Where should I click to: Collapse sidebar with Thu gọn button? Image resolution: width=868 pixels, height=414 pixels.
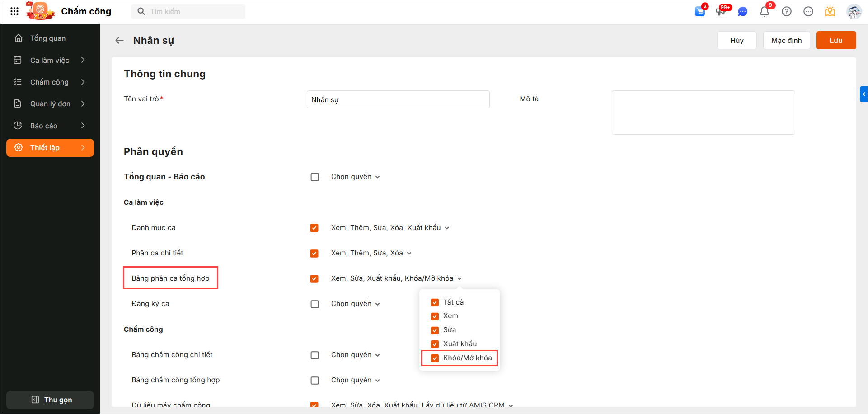tap(50, 400)
